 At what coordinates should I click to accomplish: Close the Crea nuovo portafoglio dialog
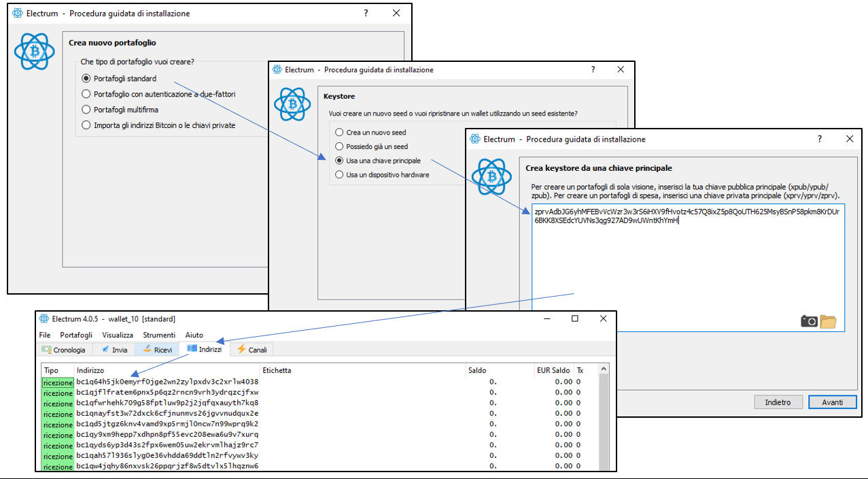coord(396,13)
